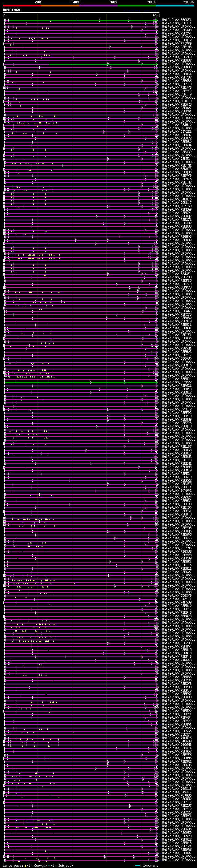Click the UniRef100_Q8YTG9 label
The height and width of the screenshot is (868, 197).
pyautogui.click(x=176, y=206)
